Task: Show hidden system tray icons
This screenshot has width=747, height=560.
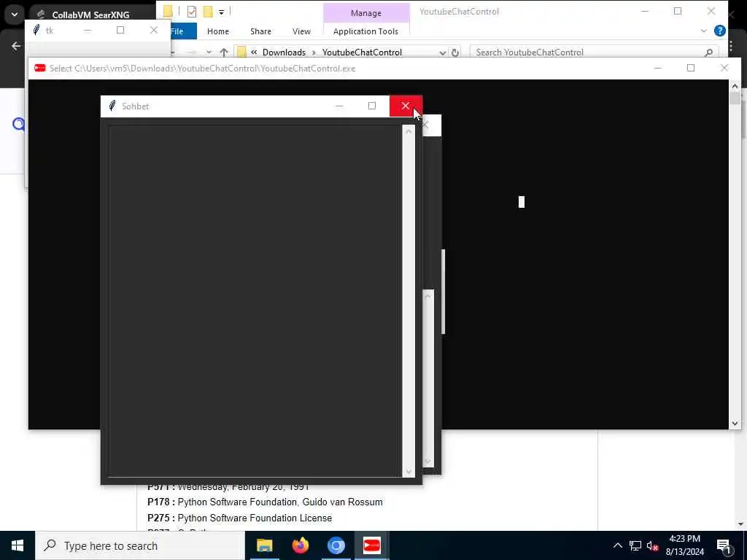Action: [x=617, y=545]
